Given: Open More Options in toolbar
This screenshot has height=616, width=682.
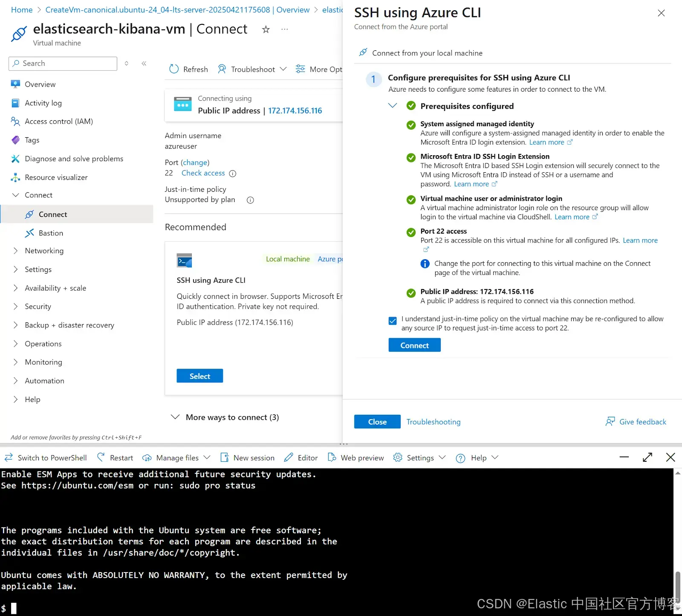Looking at the screenshot, I should pyautogui.click(x=319, y=69).
